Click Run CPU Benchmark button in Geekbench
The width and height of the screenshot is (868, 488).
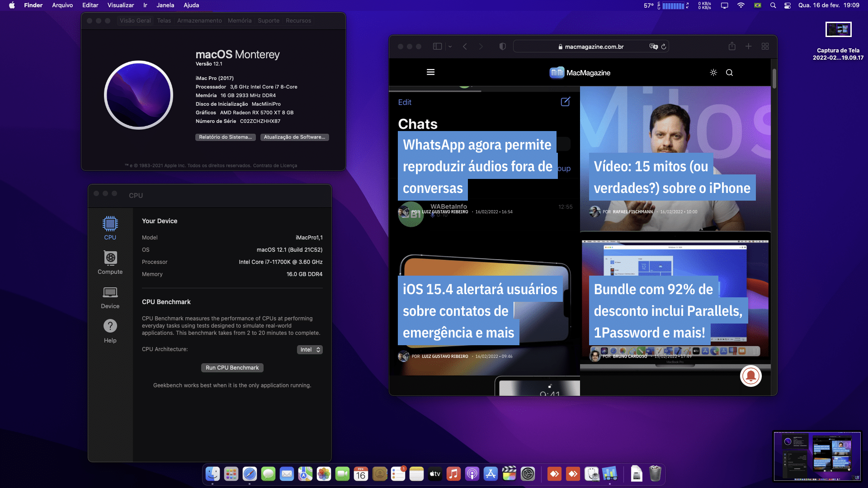click(x=232, y=368)
